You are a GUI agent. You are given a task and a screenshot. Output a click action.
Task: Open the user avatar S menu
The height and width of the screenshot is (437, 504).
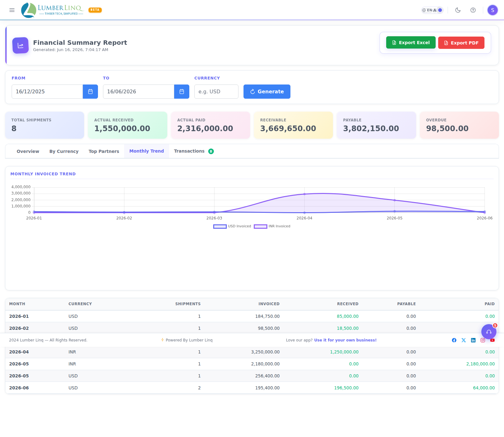coord(493,10)
